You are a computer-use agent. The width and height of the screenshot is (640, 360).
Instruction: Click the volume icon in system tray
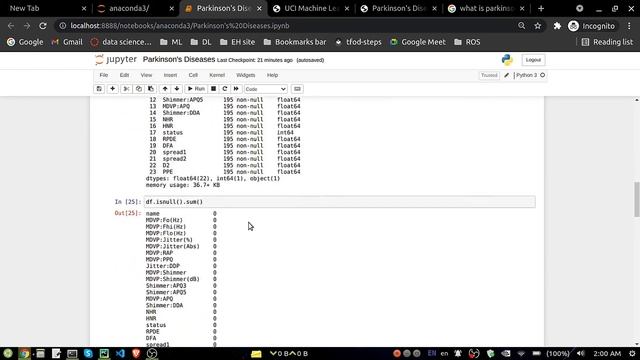[581, 353]
